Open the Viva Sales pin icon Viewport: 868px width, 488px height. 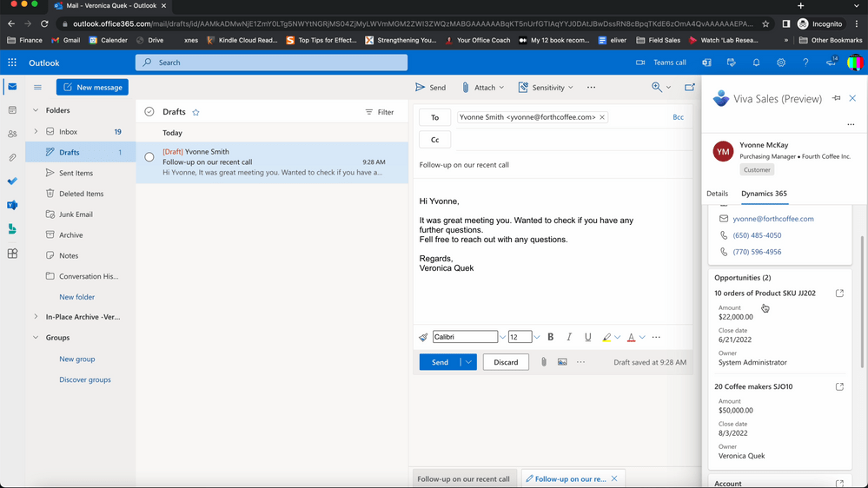(x=836, y=99)
